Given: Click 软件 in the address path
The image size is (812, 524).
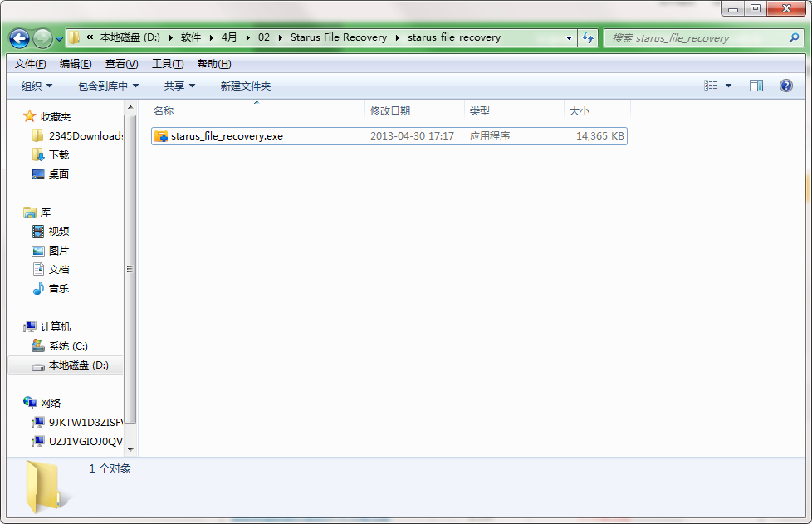Looking at the screenshot, I should click(x=191, y=37).
